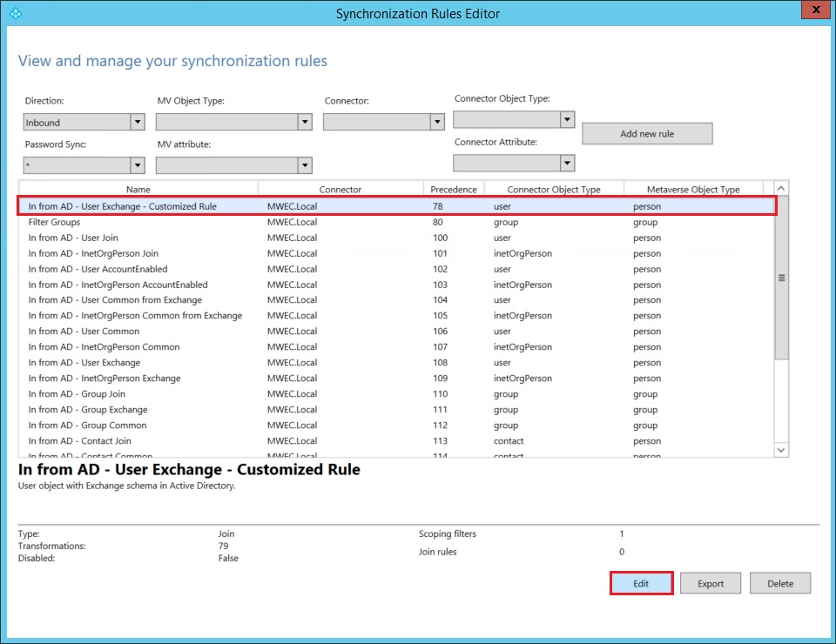Expand the MV Object Type dropdown
Screen dimensions: 836x644
point(304,123)
